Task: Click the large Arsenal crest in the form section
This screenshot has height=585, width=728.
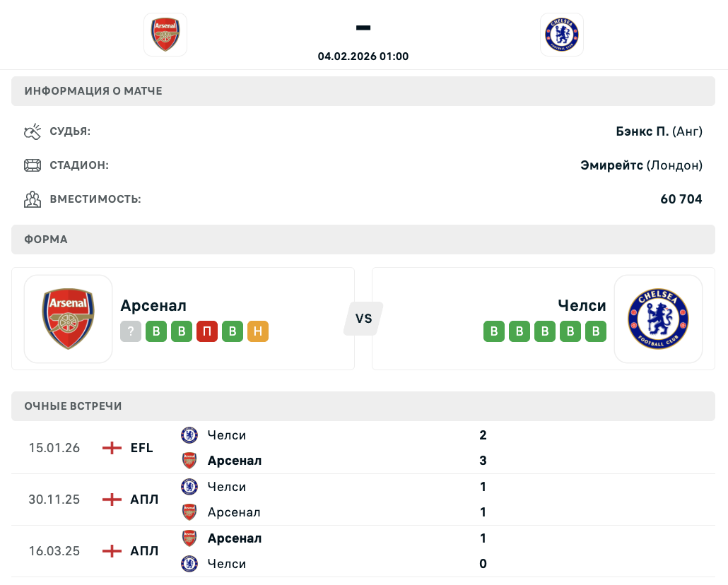Action: pos(69,319)
